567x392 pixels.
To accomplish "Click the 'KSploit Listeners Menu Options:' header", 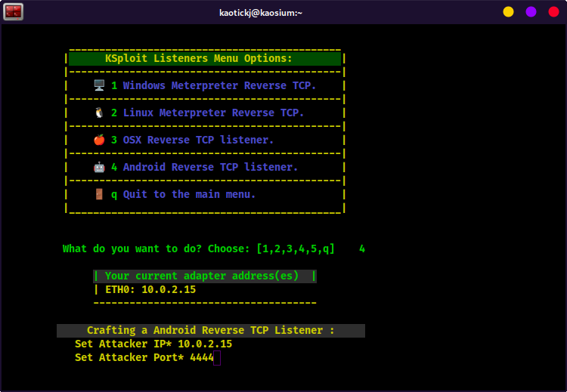I will (x=199, y=58).
